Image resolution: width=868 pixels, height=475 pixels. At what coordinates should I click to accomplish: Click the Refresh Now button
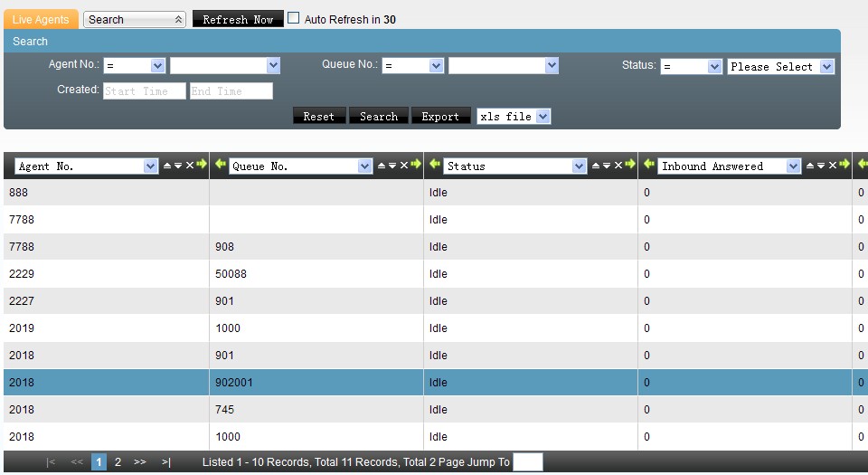click(x=238, y=19)
